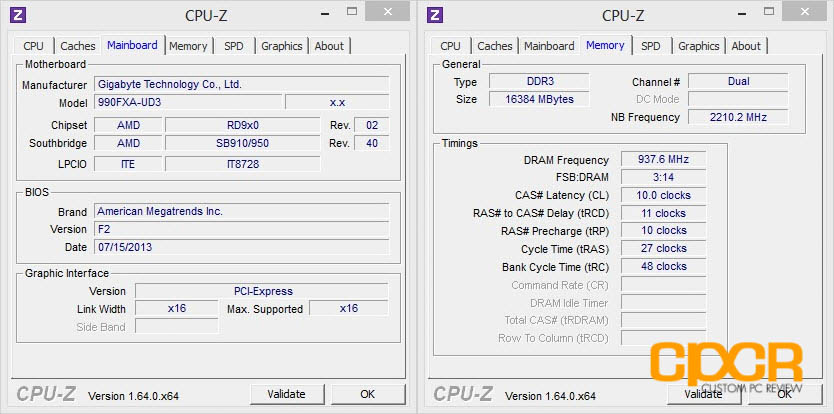The width and height of the screenshot is (834, 414).
Task: Click Bank Cycle Time 48 clocks value
Action: [x=663, y=267]
